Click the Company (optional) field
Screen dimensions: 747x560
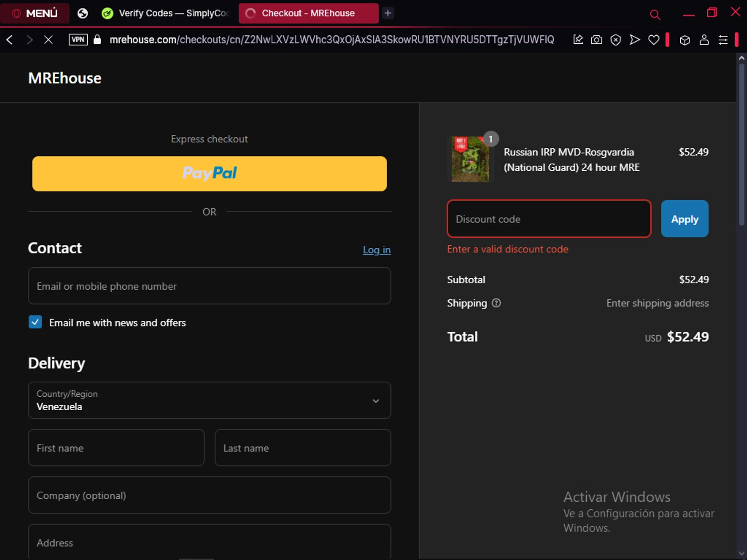pyautogui.click(x=210, y=495)
